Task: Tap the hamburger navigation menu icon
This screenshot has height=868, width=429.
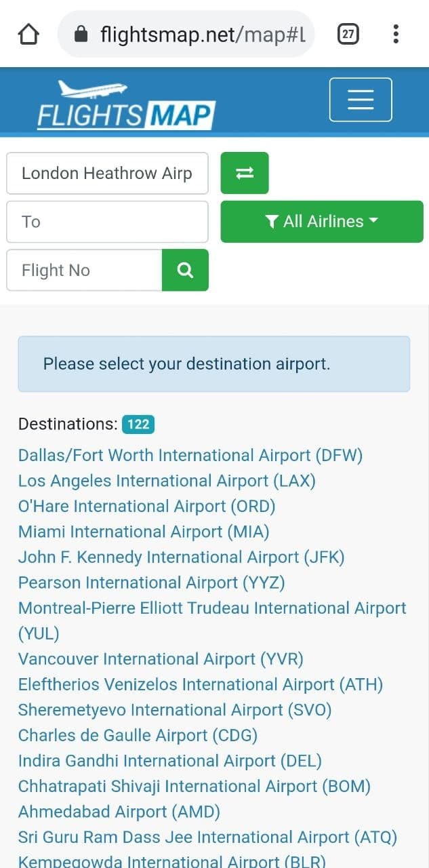Action: pyautogui.click(x=360, y=99)
